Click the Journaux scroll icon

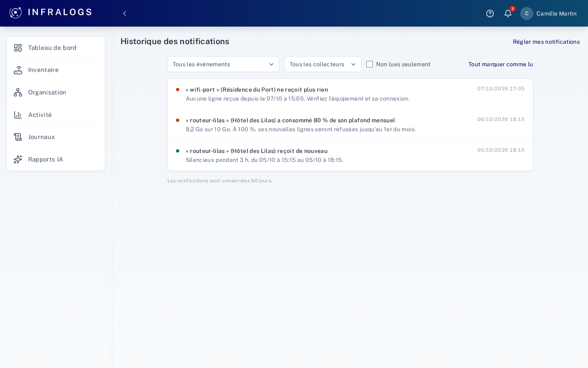[x=18, y=137]
